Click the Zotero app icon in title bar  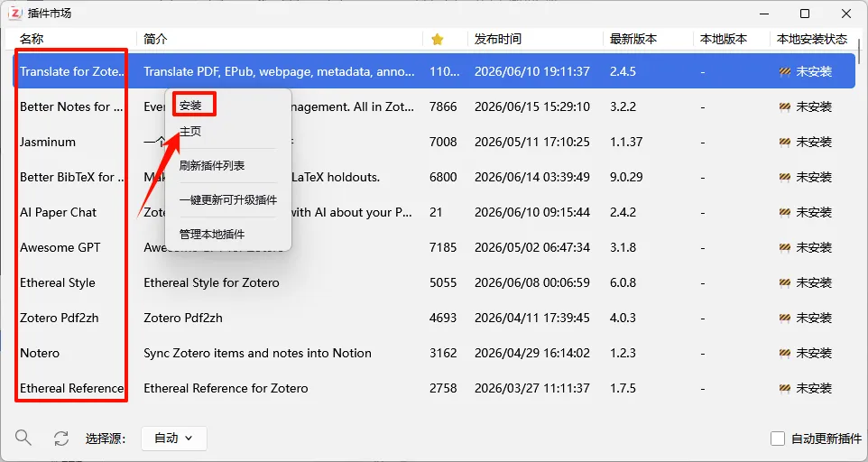pos(16,14)
